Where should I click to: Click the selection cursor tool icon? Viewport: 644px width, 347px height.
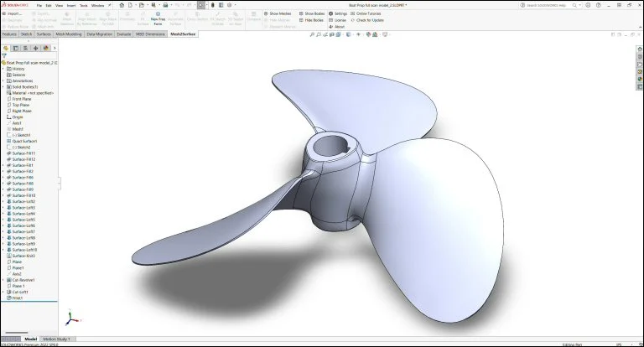tap(200, 5)
